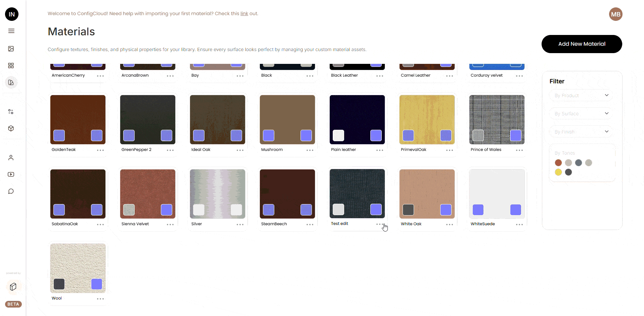Click the dark gray left swatch on White Oak
The width and height of the screenshot is (644, 316).
[408, 210]
